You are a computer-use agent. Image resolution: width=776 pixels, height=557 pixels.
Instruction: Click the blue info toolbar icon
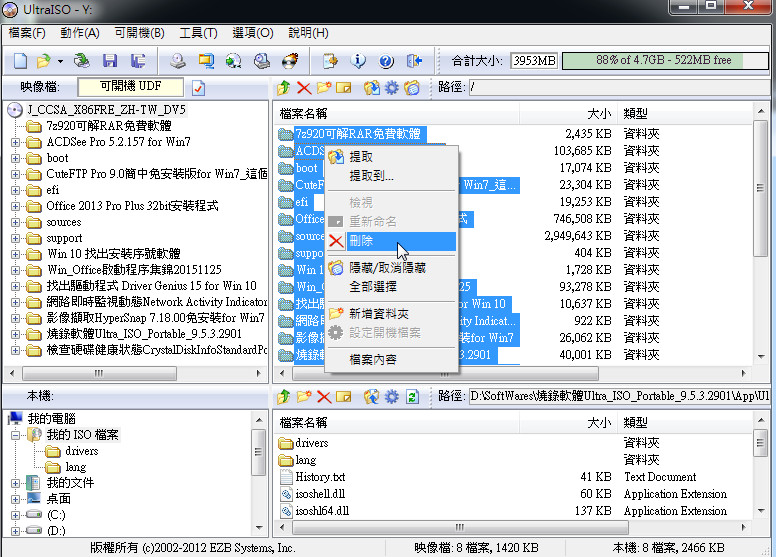pos(358,61)
